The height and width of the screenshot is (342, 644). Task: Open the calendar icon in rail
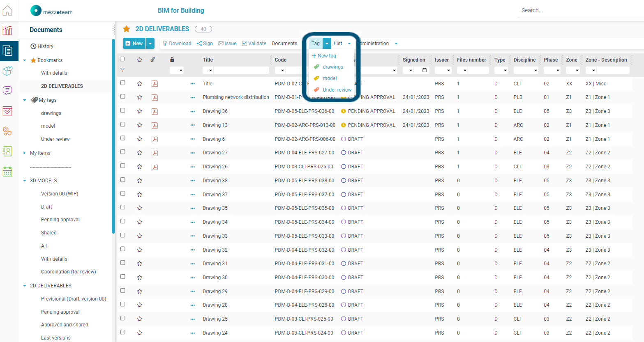[7, 171]
